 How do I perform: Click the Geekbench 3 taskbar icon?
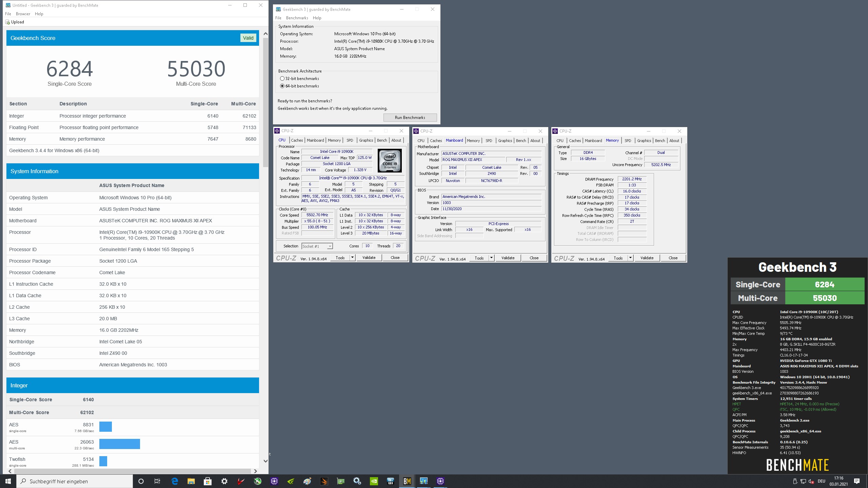(423, 481)
